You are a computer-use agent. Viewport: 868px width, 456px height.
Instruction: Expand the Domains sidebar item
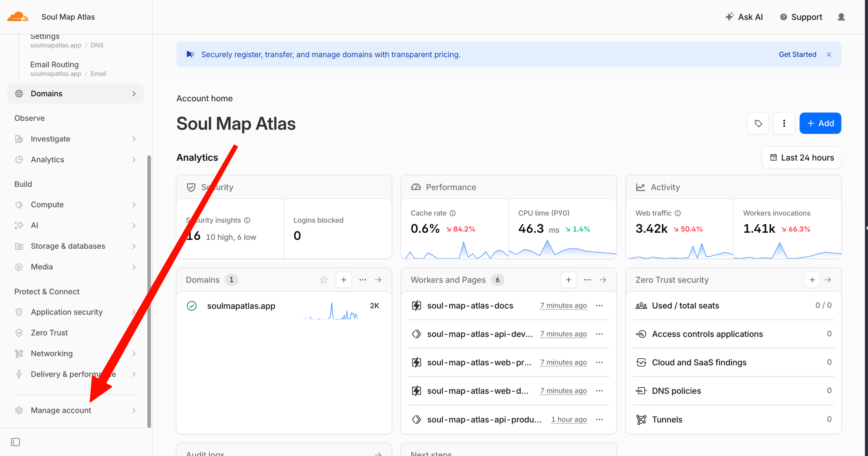pos(76,94)
